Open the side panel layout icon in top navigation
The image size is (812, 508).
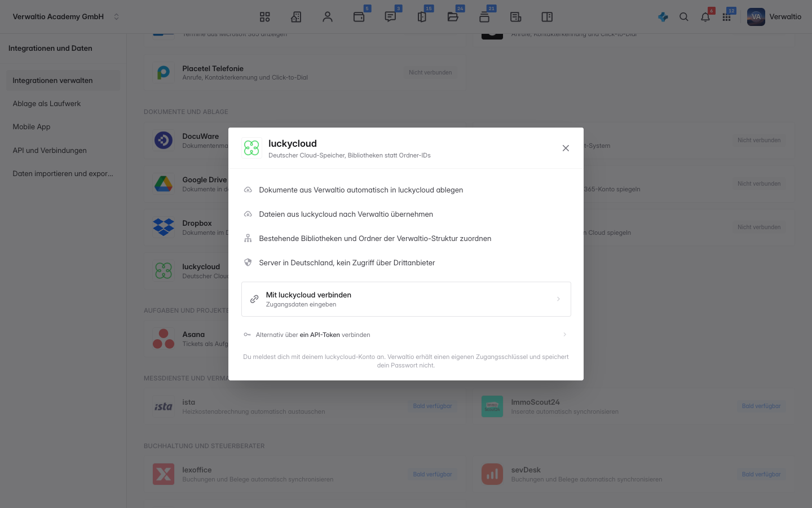547,17
